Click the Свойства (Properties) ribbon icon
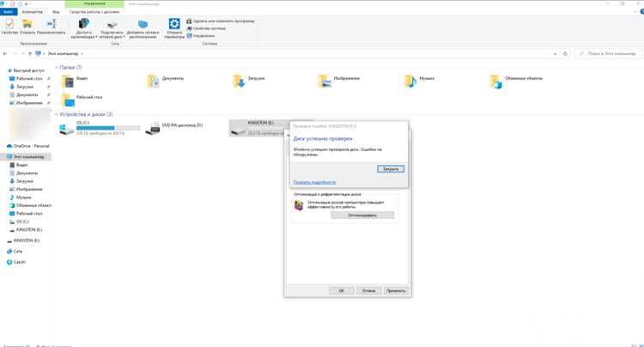This screenshot has width=644, height=347. pos(9,24)
